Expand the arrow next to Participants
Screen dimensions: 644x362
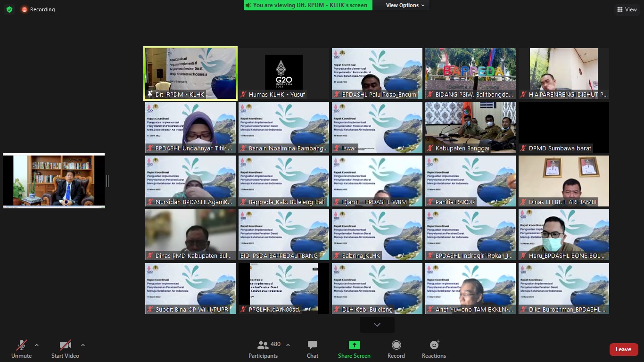tap(288, 345)
